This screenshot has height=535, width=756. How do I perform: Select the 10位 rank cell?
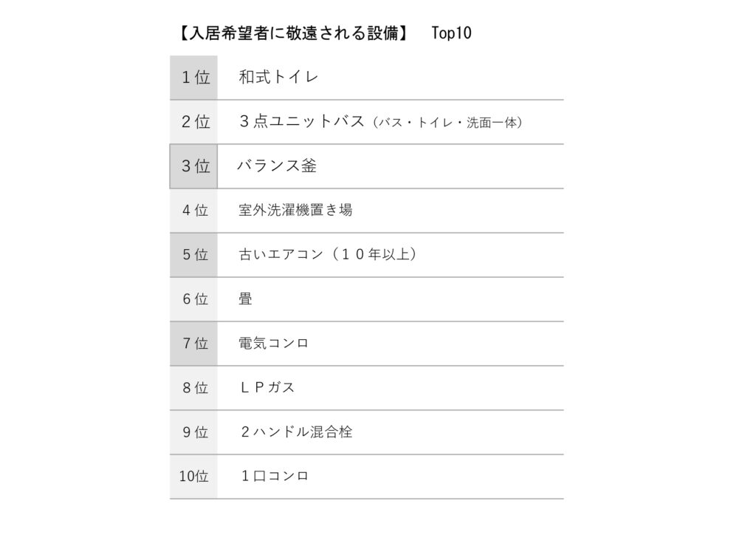pyautogui.click(x=194, y=477)
